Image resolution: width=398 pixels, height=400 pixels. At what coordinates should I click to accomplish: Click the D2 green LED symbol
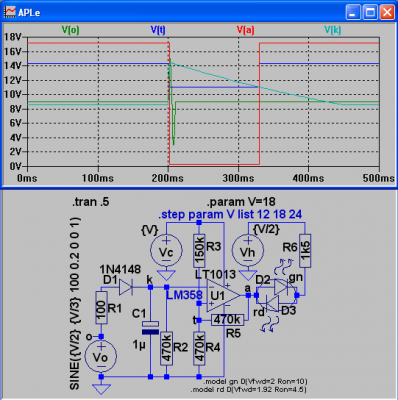[x=282, y=287]
